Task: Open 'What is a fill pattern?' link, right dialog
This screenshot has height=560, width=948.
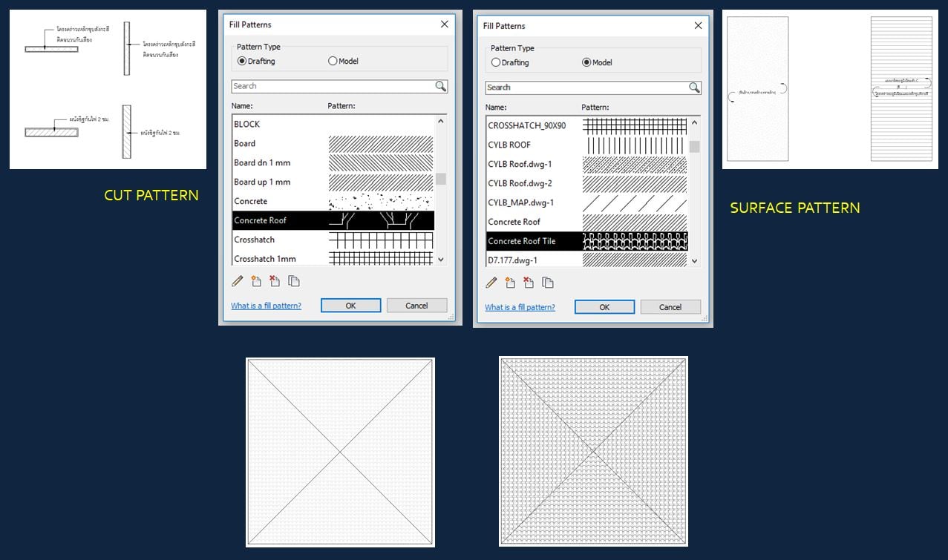Action: click(x=520, y=307)
